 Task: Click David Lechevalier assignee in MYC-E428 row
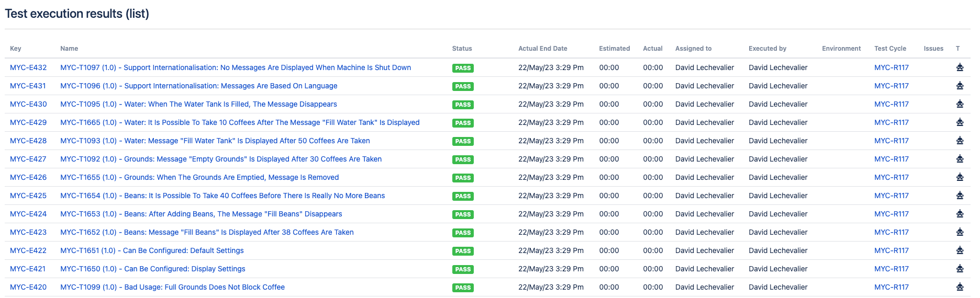tap(705, 141)
